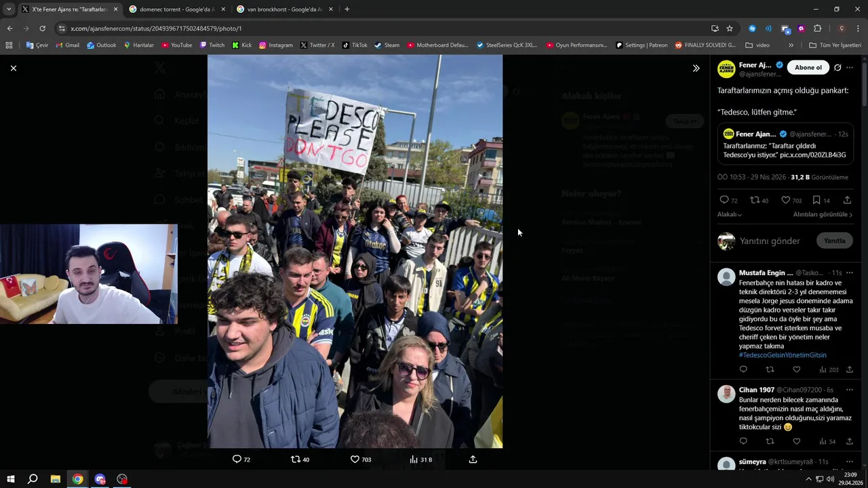This screenshot has width=868, height=488.
Task: Retweet Mustafa Engin's comment
Action: pyautogui.click(x=770, y=369)
